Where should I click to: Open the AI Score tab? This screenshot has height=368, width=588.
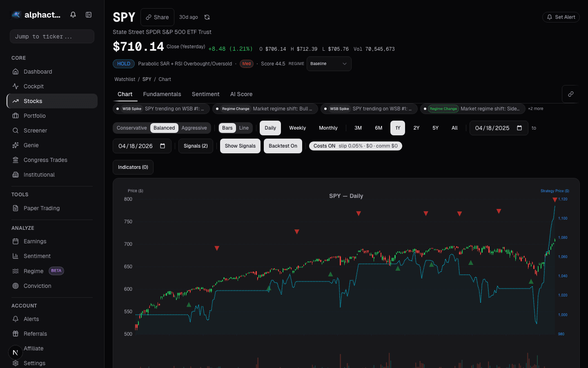241,94
